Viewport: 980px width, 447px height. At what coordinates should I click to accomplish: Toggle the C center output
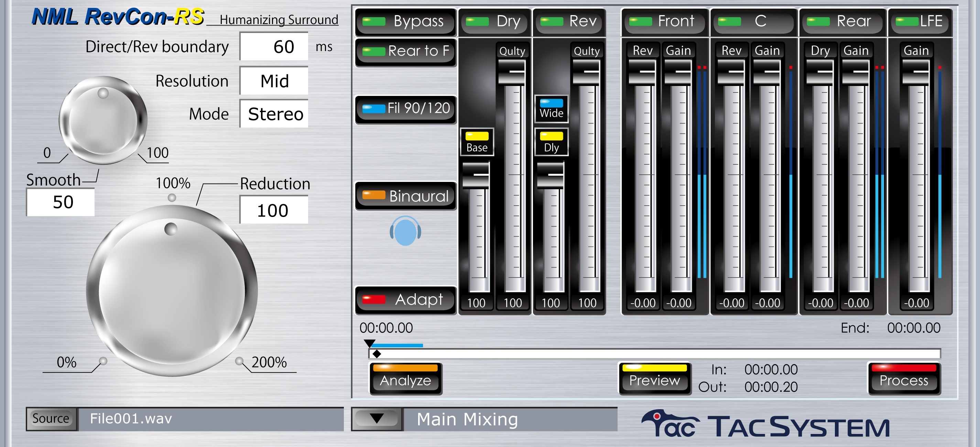(x=753, y=22)
